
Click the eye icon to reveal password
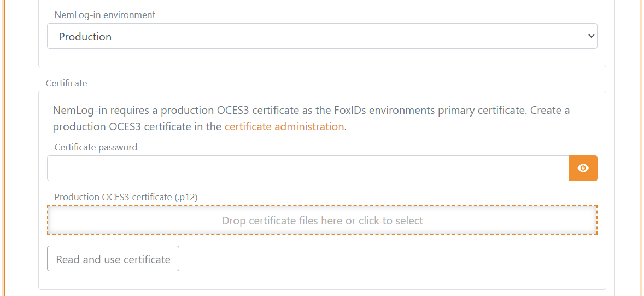583,168
